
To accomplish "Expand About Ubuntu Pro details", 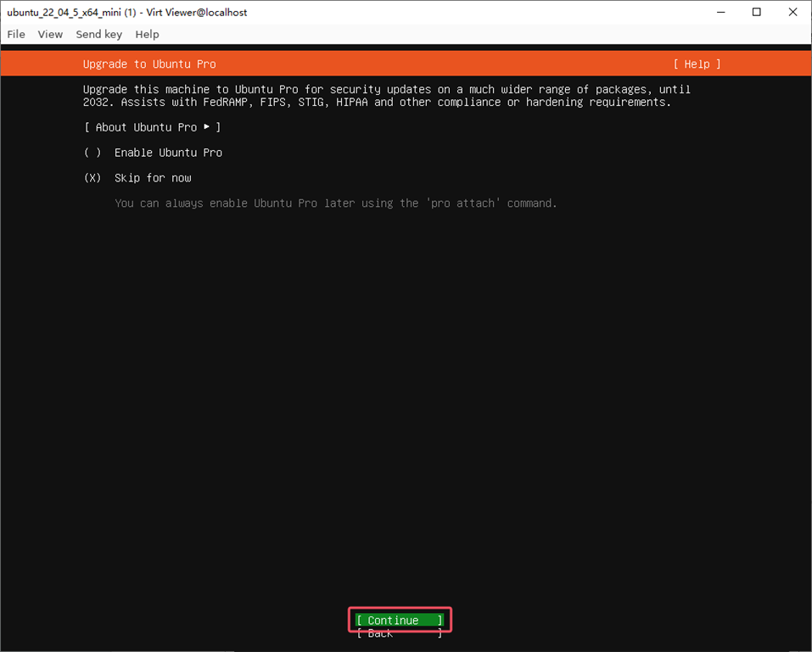I will (152, 127).
